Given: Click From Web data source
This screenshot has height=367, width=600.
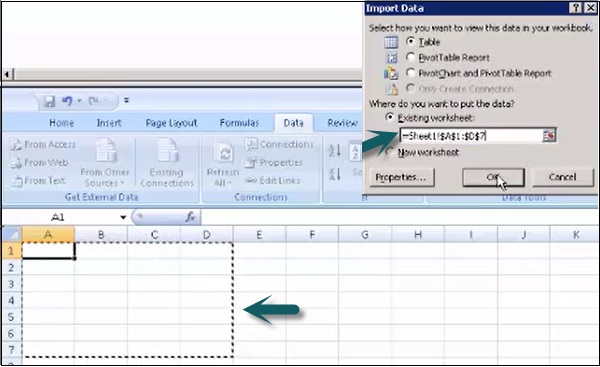Looking at the screenshot, I should click(40, 163).
